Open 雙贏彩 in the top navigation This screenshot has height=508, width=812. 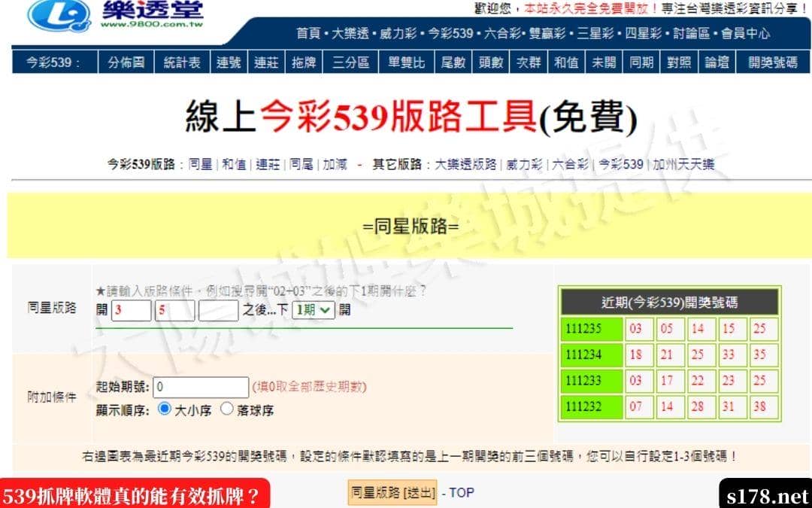pos(547,34)
